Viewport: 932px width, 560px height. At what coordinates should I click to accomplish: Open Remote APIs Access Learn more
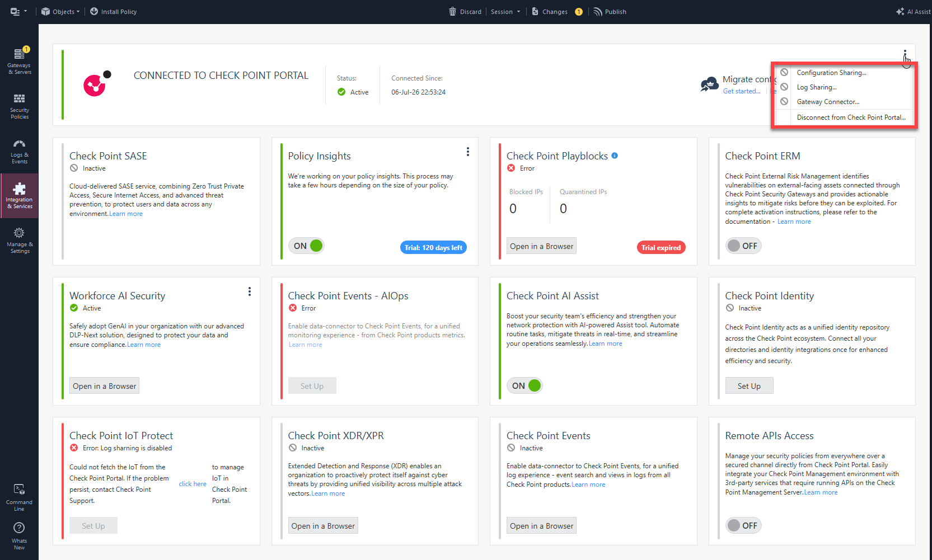(x=821, y=492)
